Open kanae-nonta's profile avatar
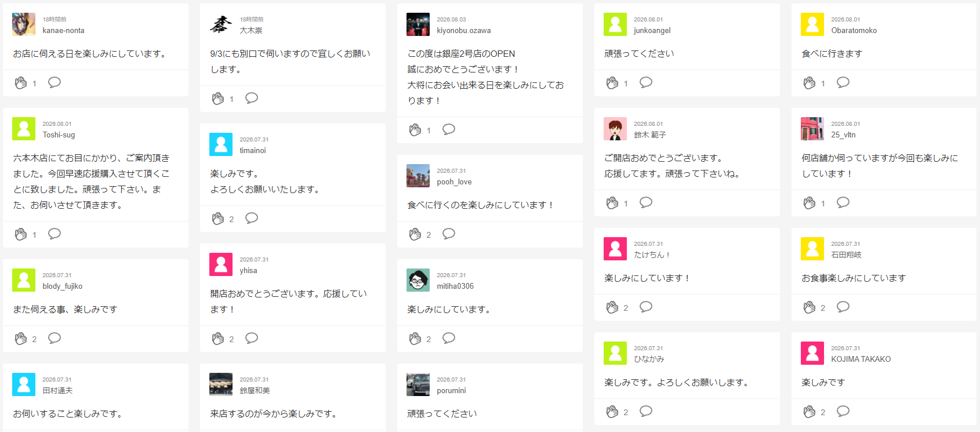Screen dimensions: 980x432 coord(24,24)
